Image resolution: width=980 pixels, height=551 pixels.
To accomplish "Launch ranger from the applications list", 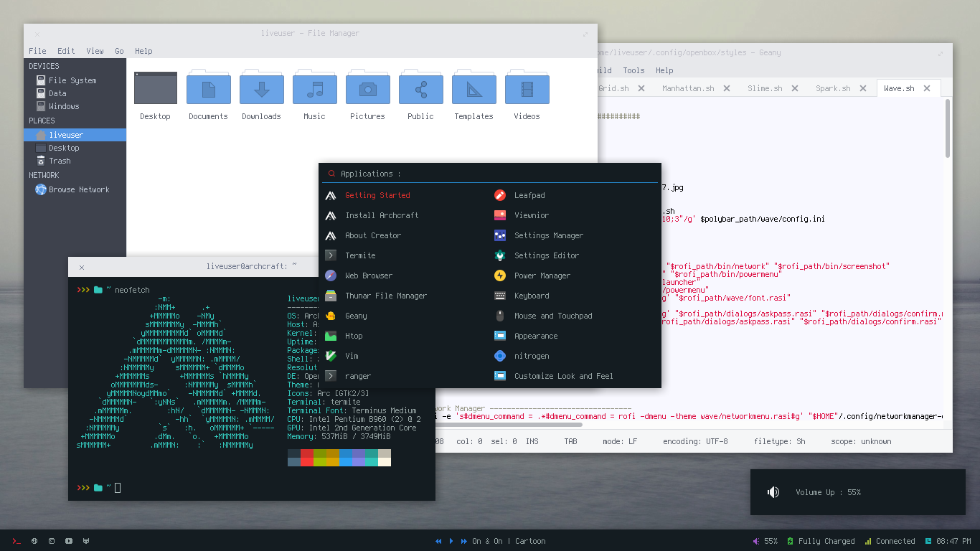I will 405,376.
